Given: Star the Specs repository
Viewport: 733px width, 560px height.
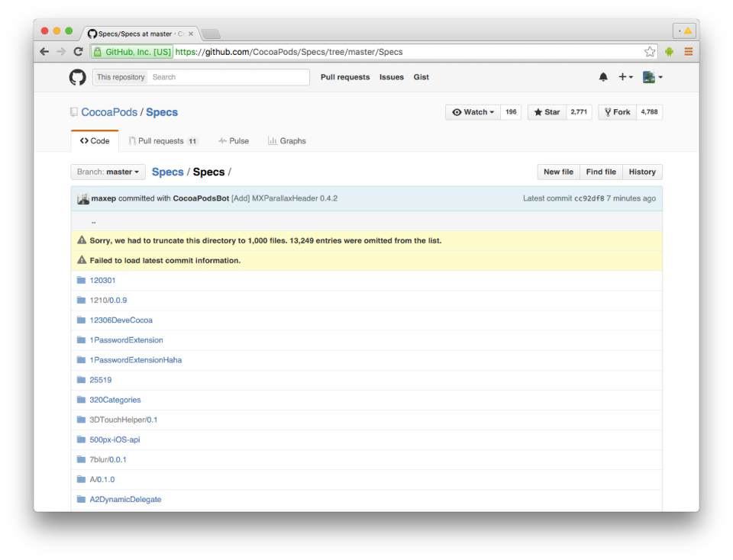Looking at the screenshot, I should pos(547,111).
